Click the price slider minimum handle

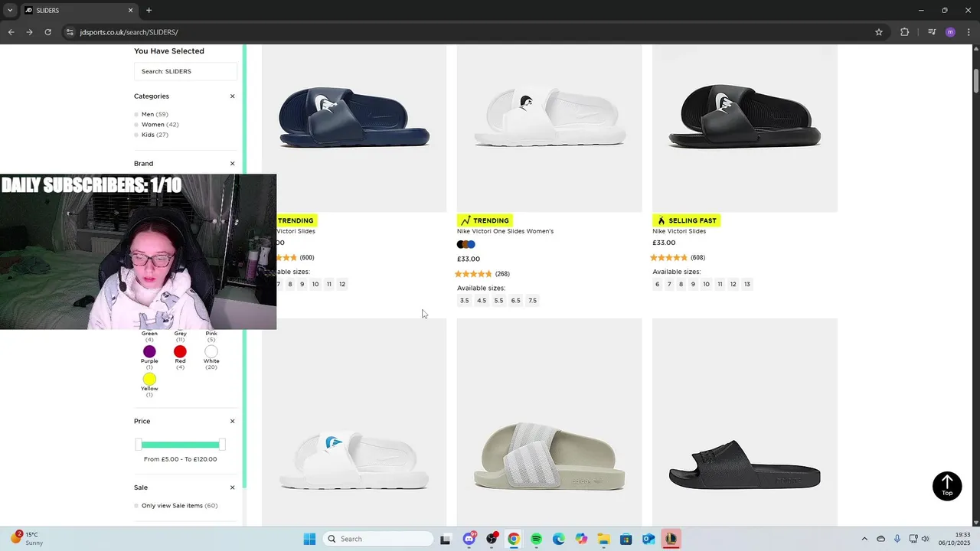pyautogui.click(x=139, y=445)
